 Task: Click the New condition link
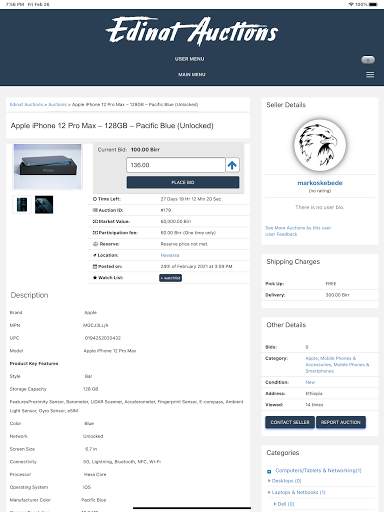coord(310,382)
